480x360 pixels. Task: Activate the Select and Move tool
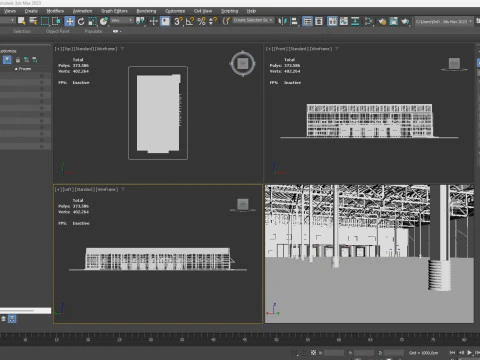point(69,21)
